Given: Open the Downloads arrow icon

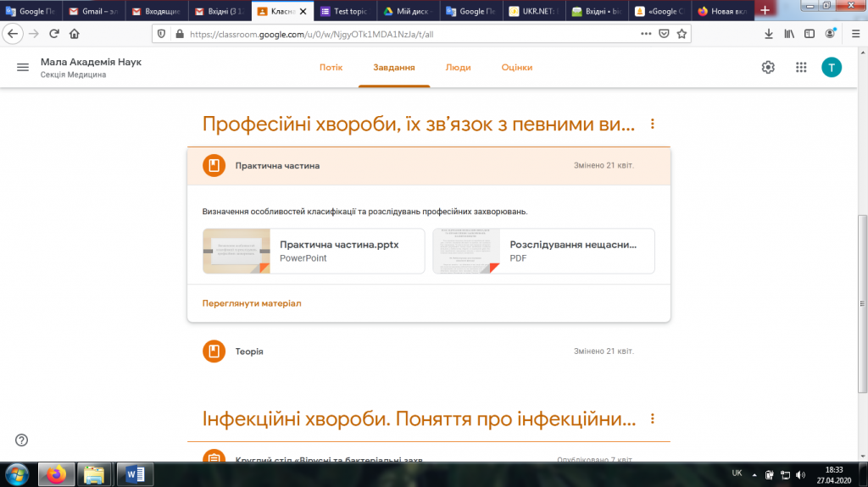Looking at the screenshot, I should pyautogui.click(x=768, y=34).
